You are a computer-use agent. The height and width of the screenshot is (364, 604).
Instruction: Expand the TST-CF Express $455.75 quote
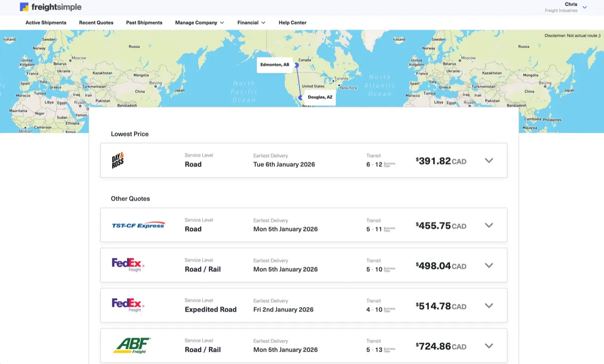(x=488, y=225)
